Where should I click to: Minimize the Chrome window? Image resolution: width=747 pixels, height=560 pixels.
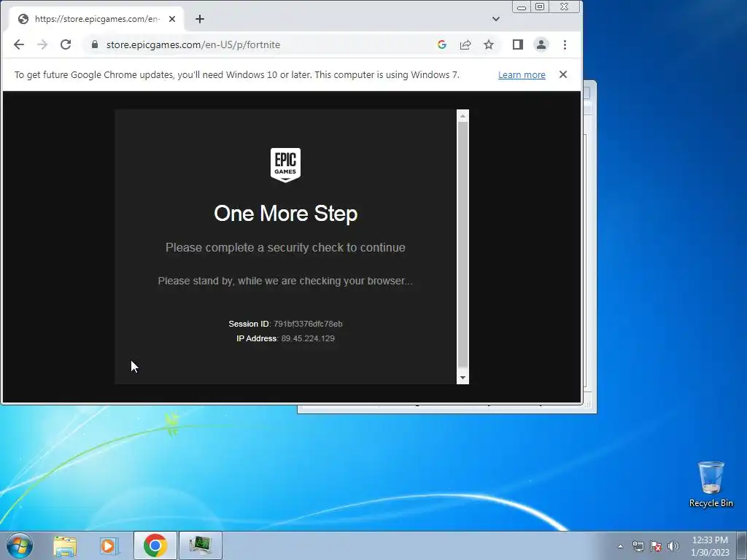click(x=522, y=7)
